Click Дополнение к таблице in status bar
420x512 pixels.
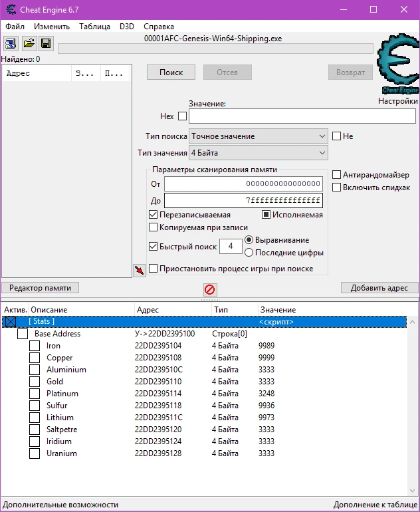coord(375,505)
